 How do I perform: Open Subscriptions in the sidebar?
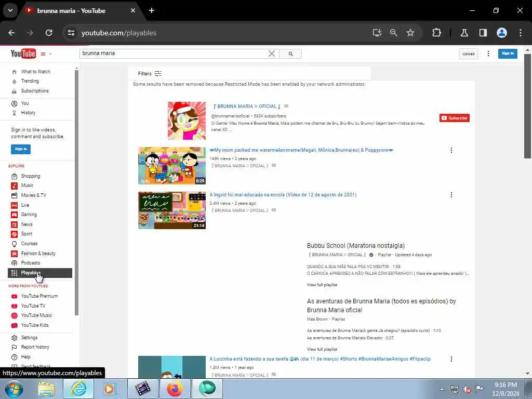pyautogui.click(x=35, y=91)
